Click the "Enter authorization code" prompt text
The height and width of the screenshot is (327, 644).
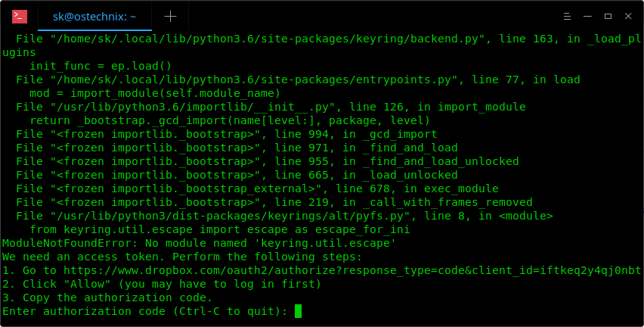pyautogui.click(x=144, y=311)
